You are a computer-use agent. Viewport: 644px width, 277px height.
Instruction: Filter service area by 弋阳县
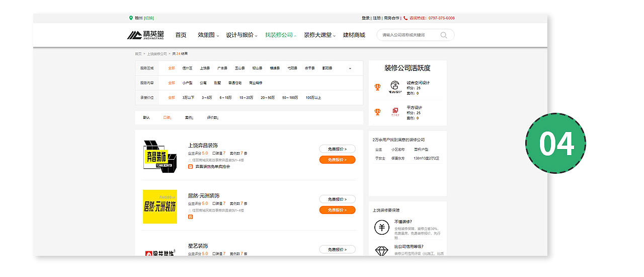(x=292, y=68)
